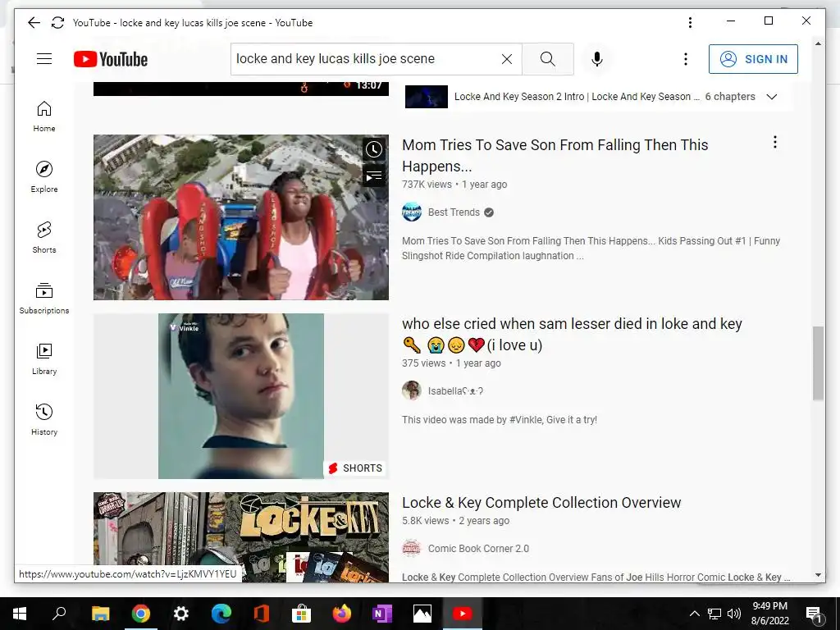Open the Office app from the taskbar
The width and height of the screenshot is (840, 630).
pos(262,614)
